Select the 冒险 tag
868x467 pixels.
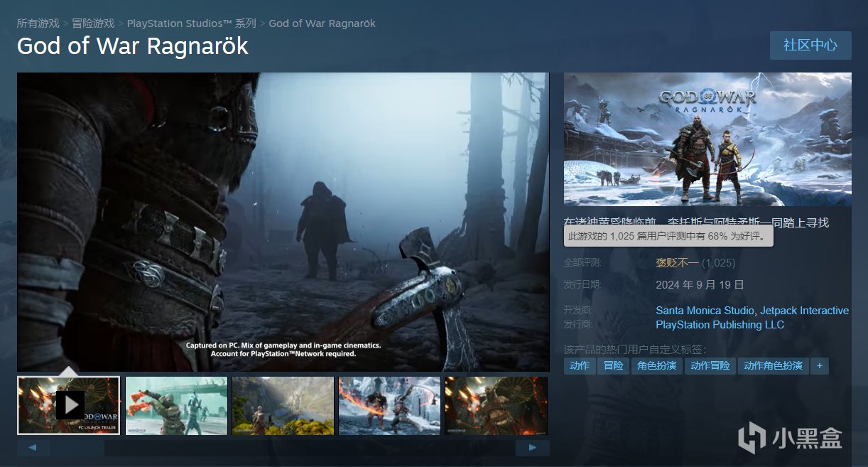tap(614, 366)
